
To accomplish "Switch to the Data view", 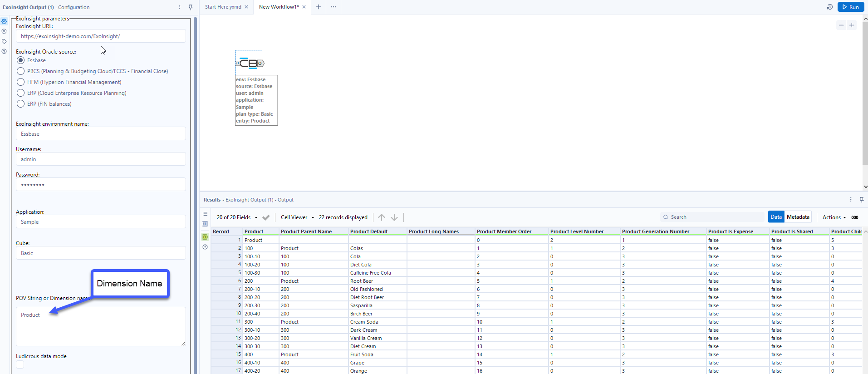I will 776,217.
